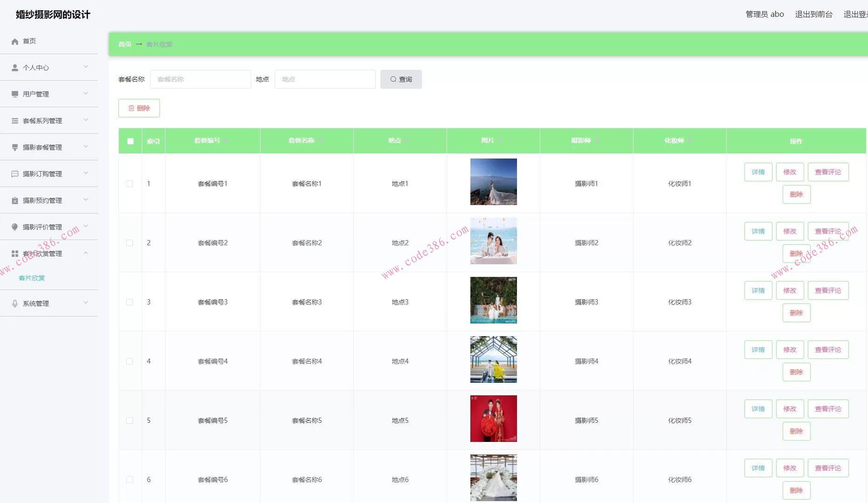Image resolution: width=868 pixels, height=503 pixels.
Task: Open the photo thumbnail for 套餐名称1
Action: tap(493, 182)
